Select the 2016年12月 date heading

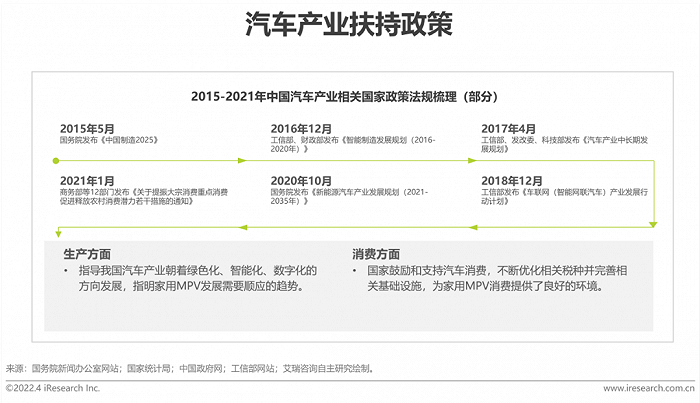(301, 129)
